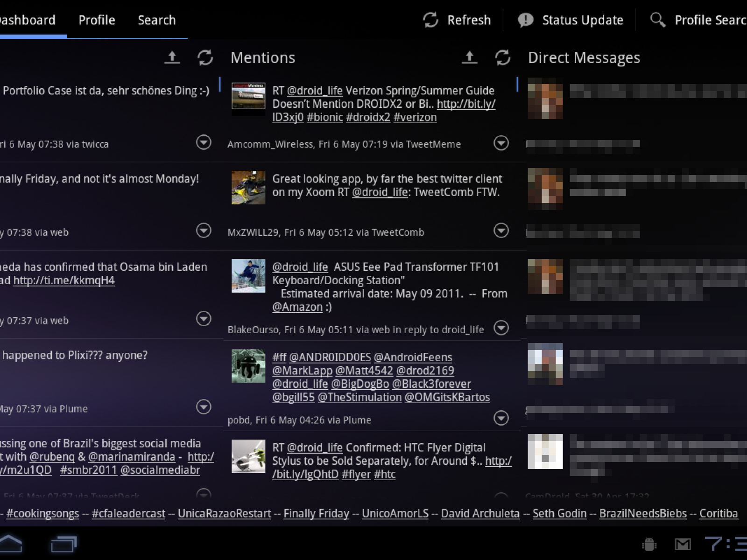Open the @socialmediabr mention link
747x560 pixels.
(x=161, y=470)
